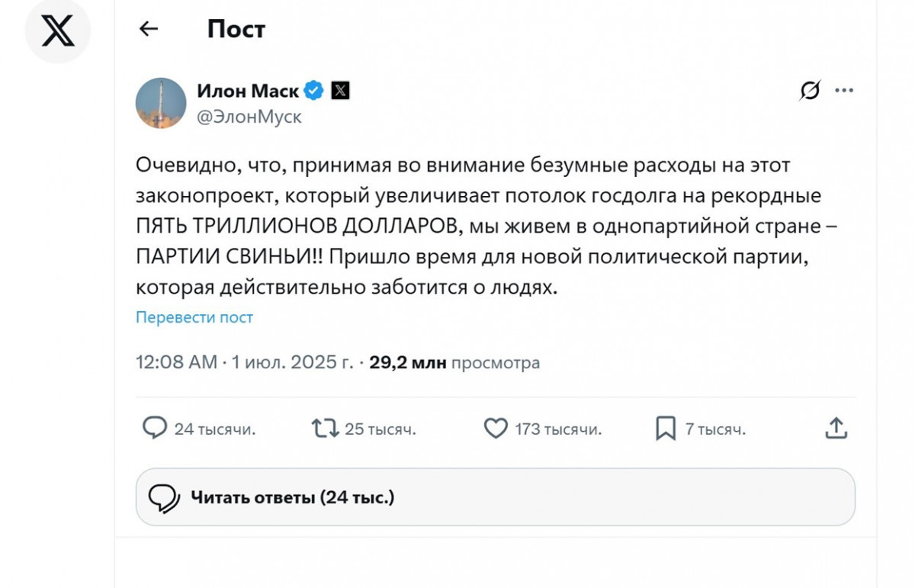This screenshot has width=915, height=588.
Task: Click the "29,2 млн просмотра" view count
Action: [454, 362]
